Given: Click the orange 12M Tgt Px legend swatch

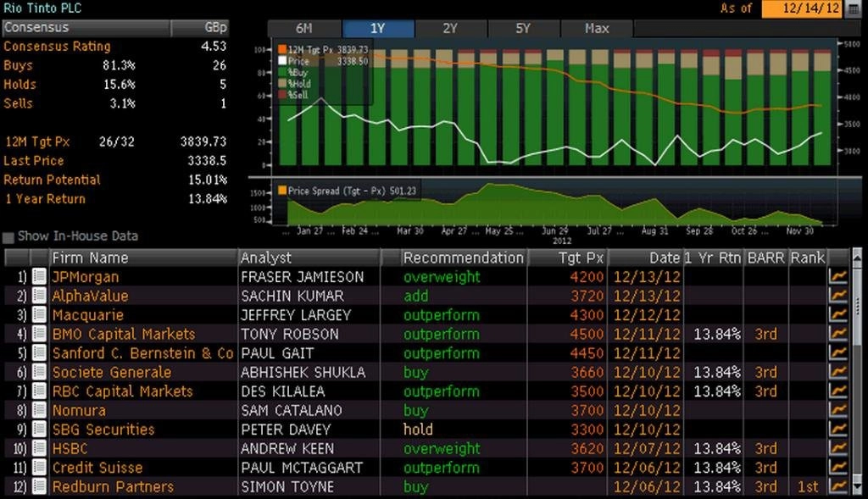Looking at the screenshot, I should [x=282, y=49].
